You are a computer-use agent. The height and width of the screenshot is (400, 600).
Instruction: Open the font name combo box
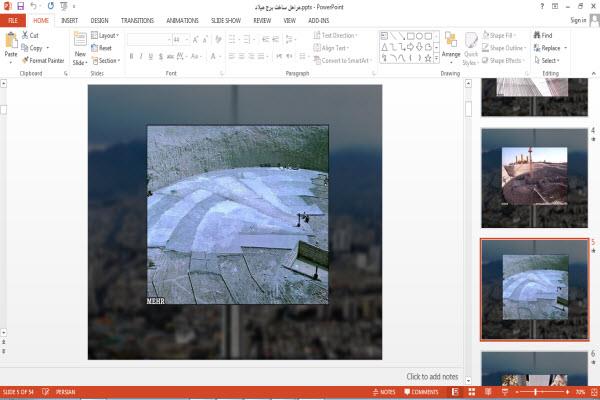149,39
